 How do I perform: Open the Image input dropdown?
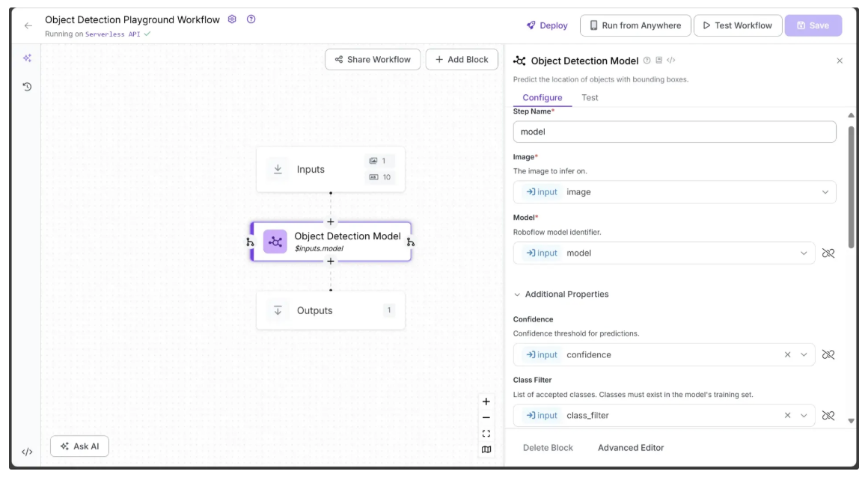tap(825, 192)
